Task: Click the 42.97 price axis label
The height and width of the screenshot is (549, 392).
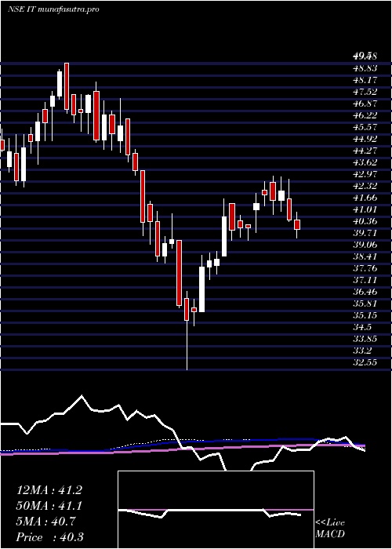Action: [x=365, y=174]
